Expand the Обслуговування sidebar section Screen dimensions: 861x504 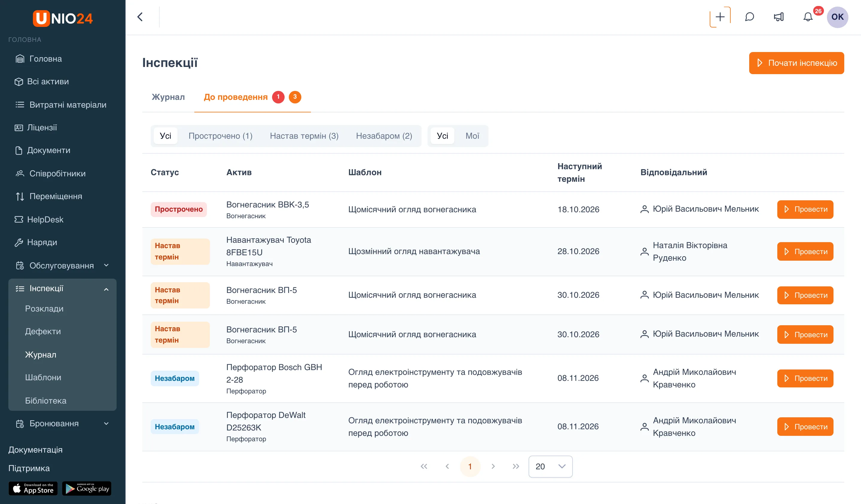[62, 265]
